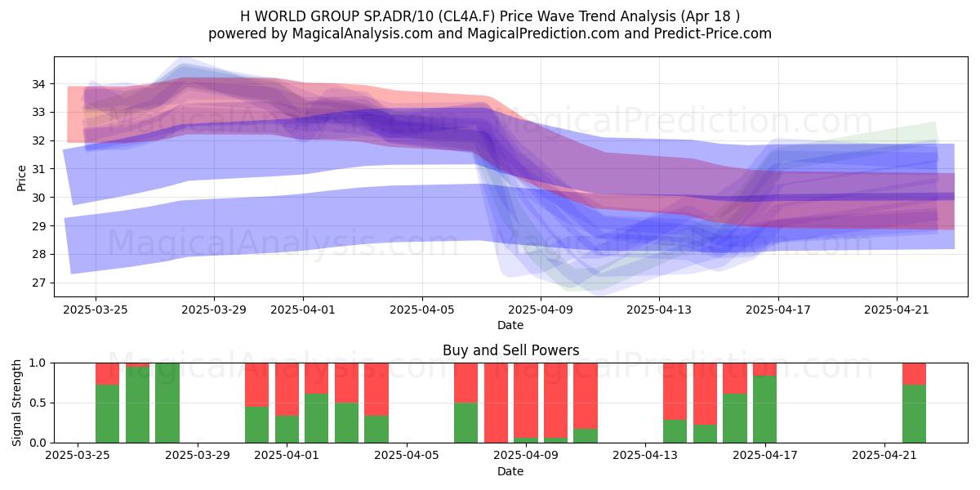This screenshot has height=490, width=980.
Task: Click the 2025-04-09 tick on price chart
Action: tap(541, 310)
